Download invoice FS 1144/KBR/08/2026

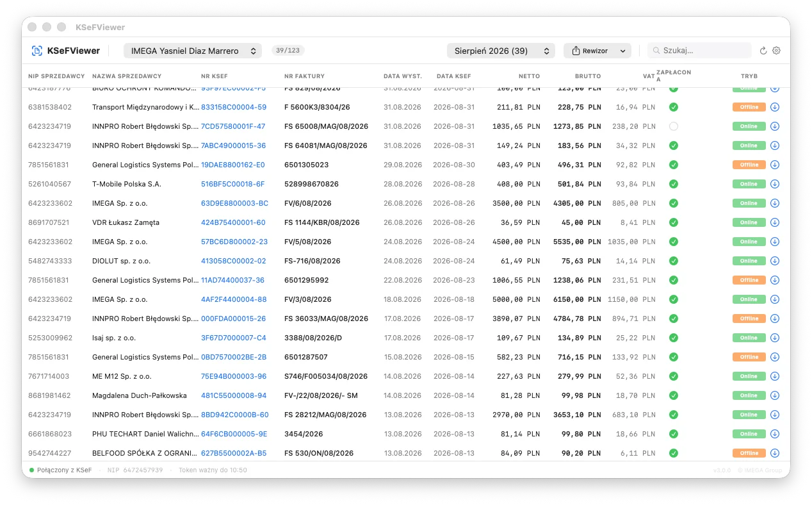[x=775, y=222]
